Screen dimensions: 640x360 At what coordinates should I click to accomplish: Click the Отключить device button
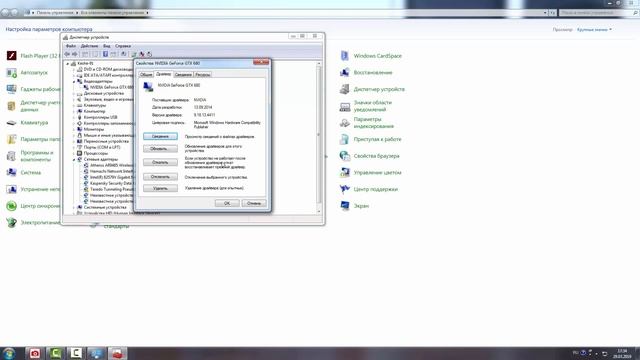coord(160,177)
